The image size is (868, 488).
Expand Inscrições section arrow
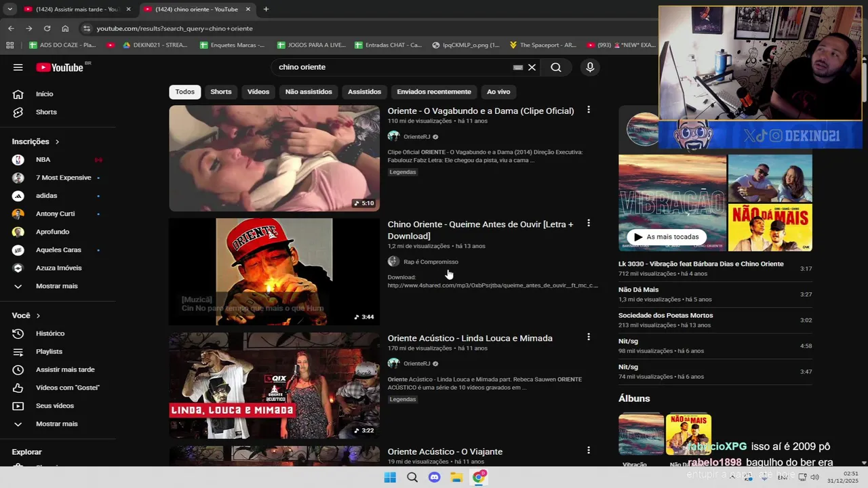point(57,142)
